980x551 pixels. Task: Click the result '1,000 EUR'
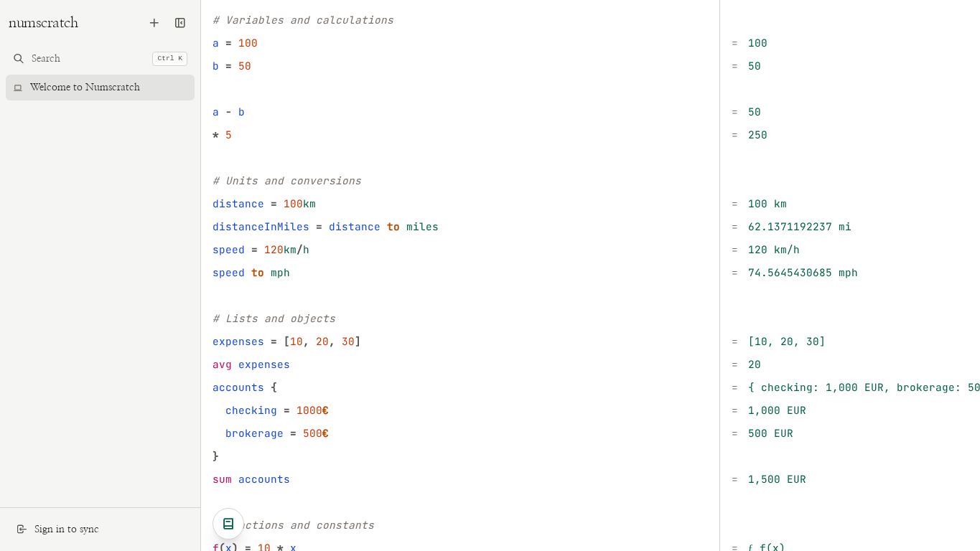pos(777,410)
